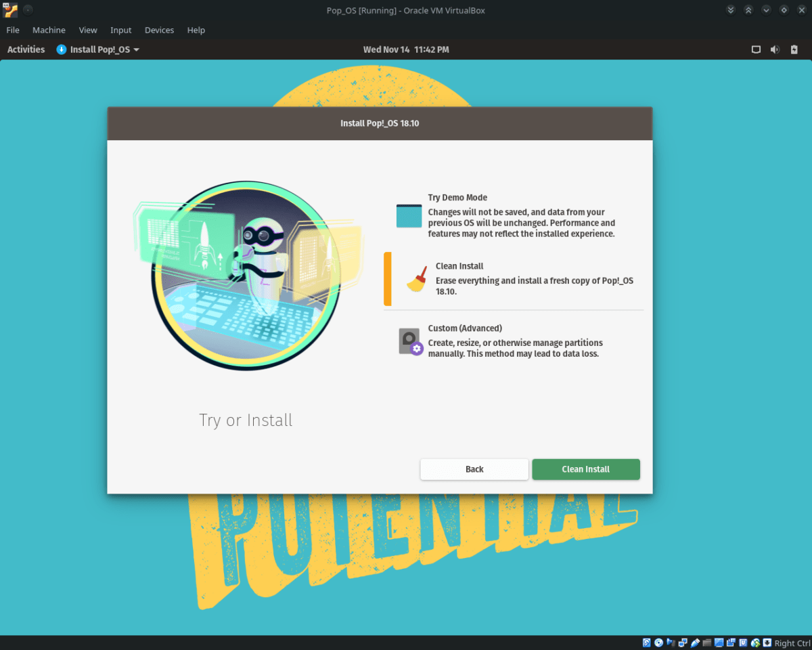Click the VirtualBox app icon in title bar
Image resolution: width=812 pixels, height=650 pixels.
click(9, 10)
